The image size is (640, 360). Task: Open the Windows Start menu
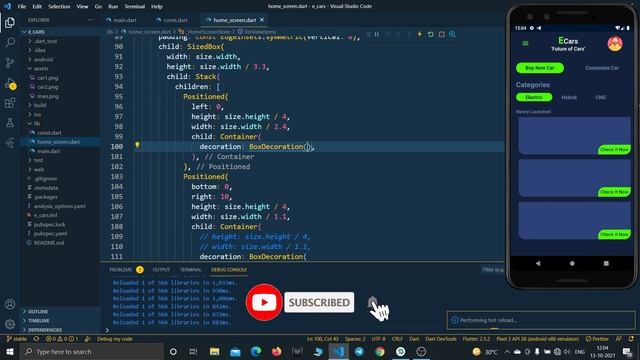click(10, 351)
